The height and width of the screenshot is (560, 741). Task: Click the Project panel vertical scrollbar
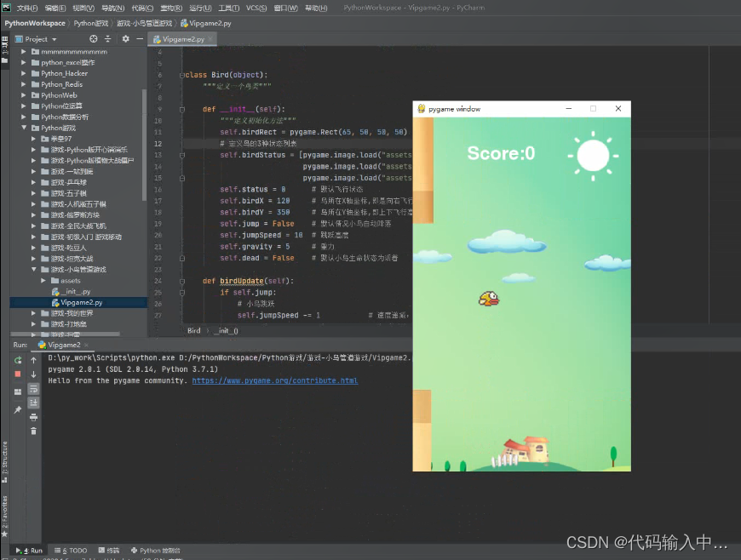pos(144,144)
